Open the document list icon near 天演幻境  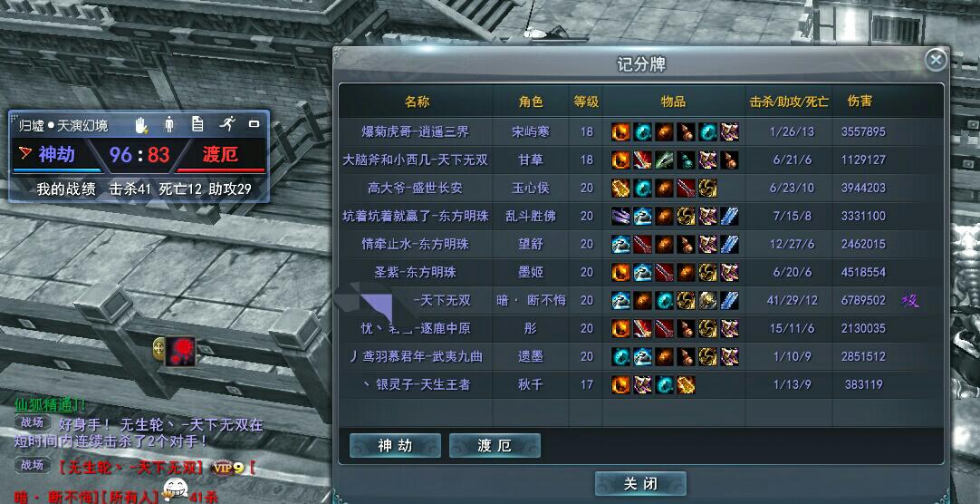(x=197, y=124)
